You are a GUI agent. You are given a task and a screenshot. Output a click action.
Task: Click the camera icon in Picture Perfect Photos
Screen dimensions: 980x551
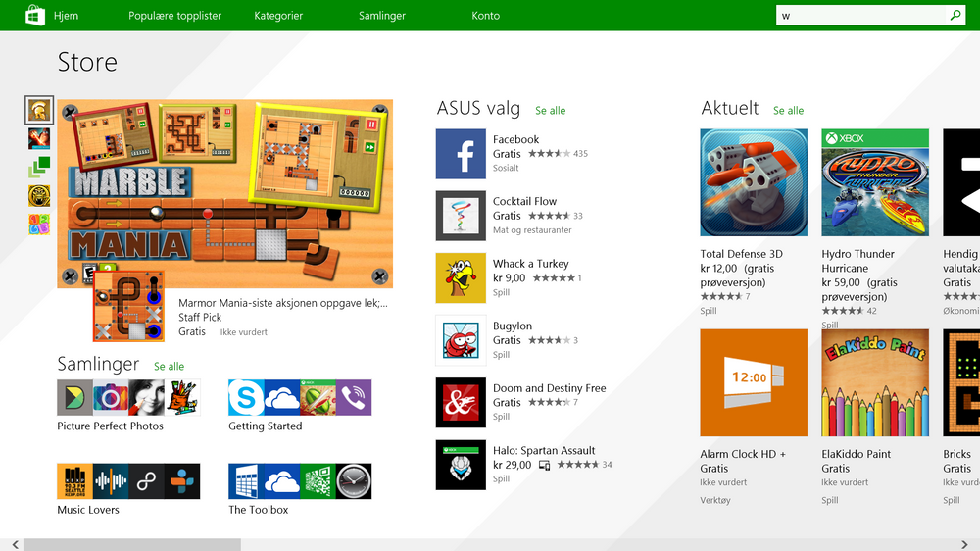111,397
